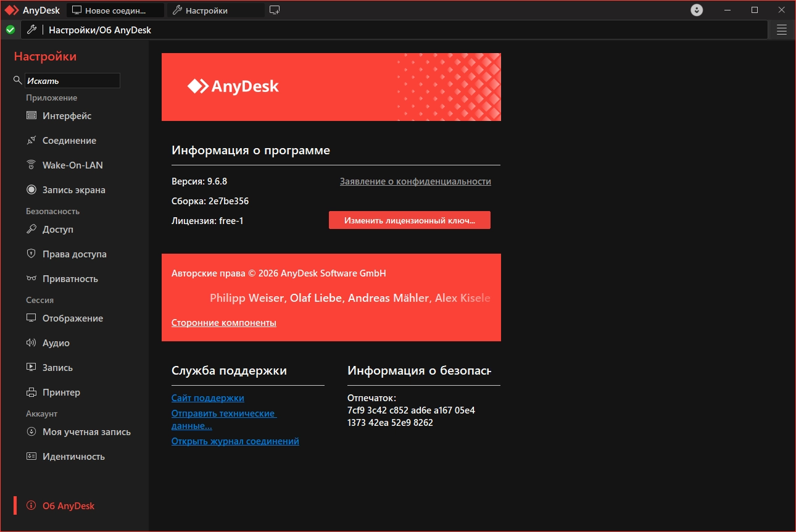Select Отображение in the sidebar
The height and width of the screenshot is (532, 796).
coord(73,318)
